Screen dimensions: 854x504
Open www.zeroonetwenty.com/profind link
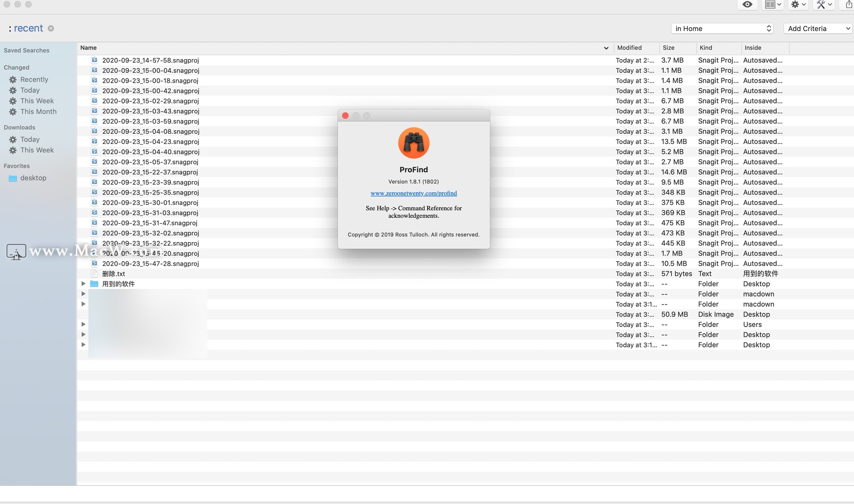point(413,193)
